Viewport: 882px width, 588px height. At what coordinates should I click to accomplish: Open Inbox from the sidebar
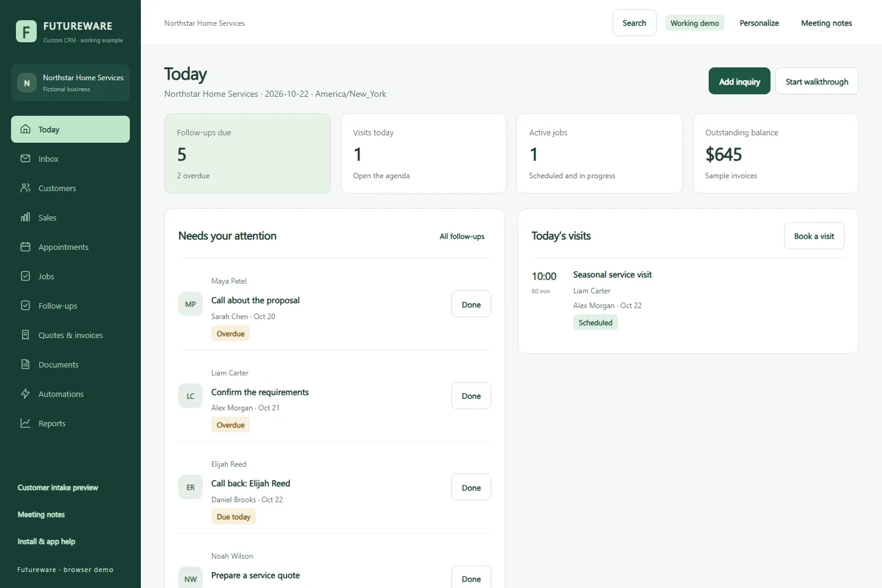click(70, 159)
